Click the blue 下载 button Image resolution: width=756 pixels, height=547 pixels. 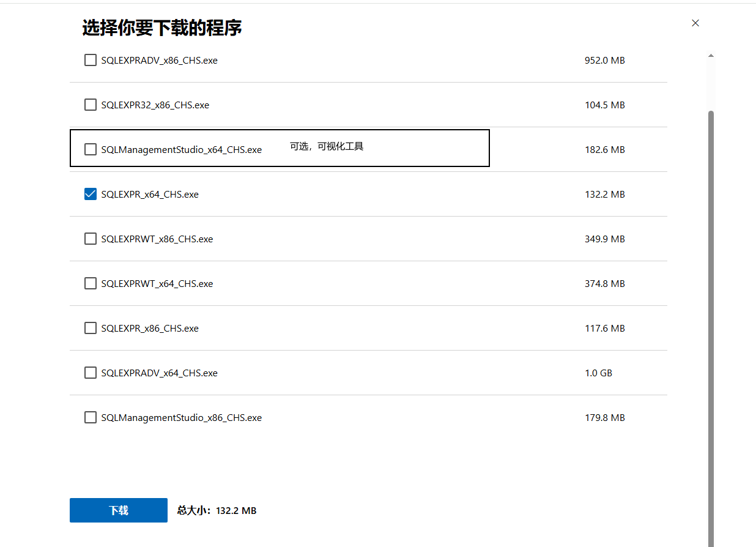pyautogui.click(x=118, y=510)
